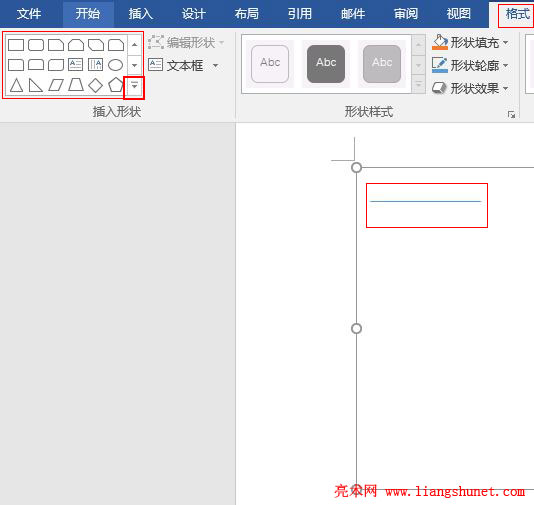Select the diamond shape
The image size is (534, 505).
tap(96, 85)
